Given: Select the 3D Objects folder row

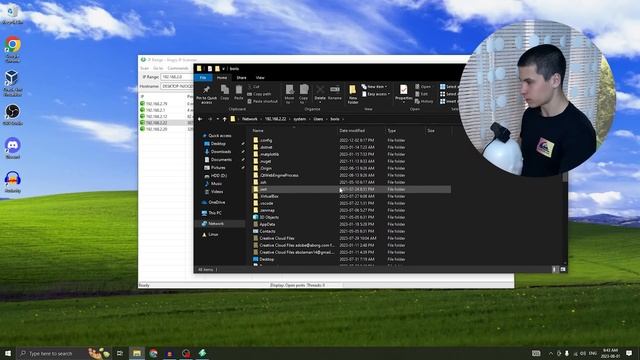Looking at the screenshot, I should 351,217.
